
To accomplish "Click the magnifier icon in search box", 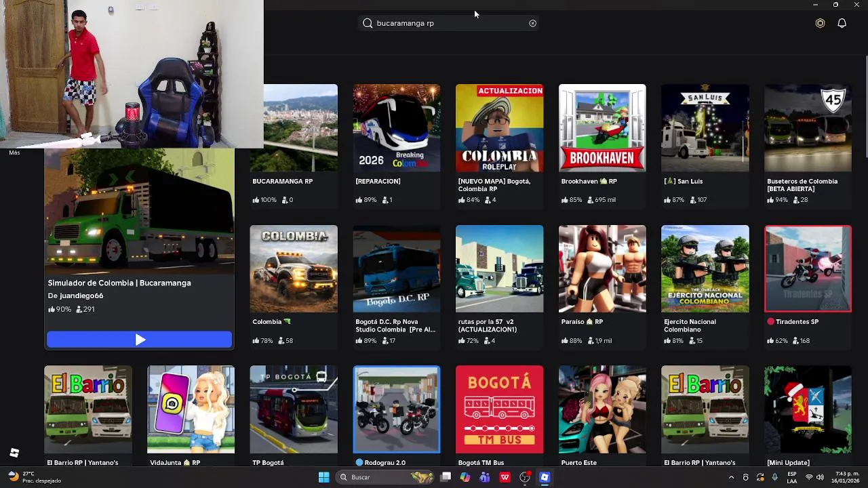I will coord(368,23).
